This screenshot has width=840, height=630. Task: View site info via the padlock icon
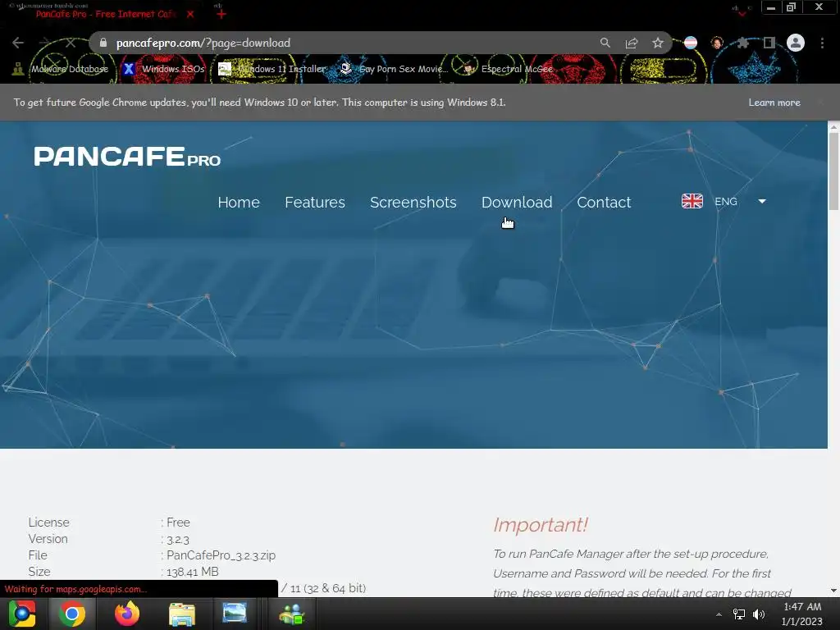[x=103, y=43]
